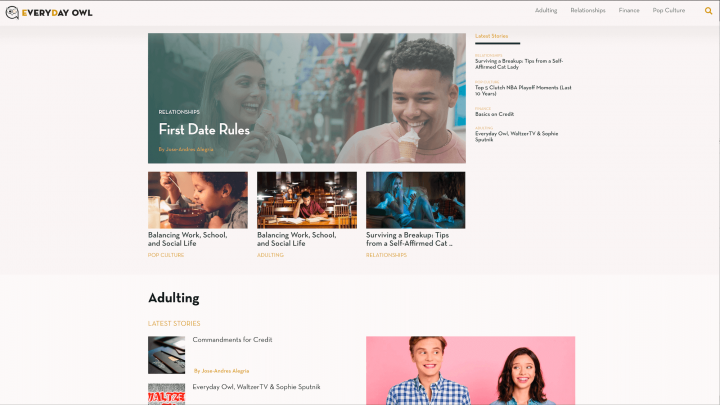Screen dimensions: 720x405
Task: Open sidebar story Everyday Owl, WaltzerTV & Sophie Sputnik
Action: [517, 136]
